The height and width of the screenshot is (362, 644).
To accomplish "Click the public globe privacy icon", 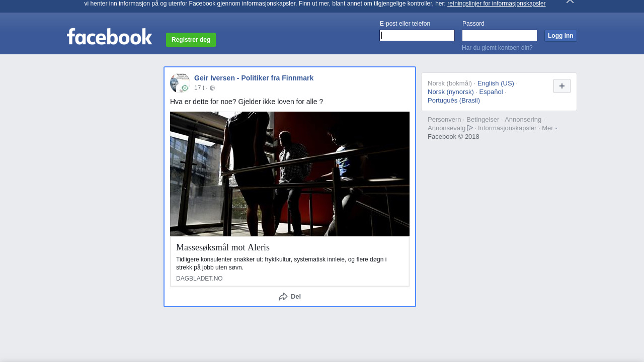I will [212, 88].
